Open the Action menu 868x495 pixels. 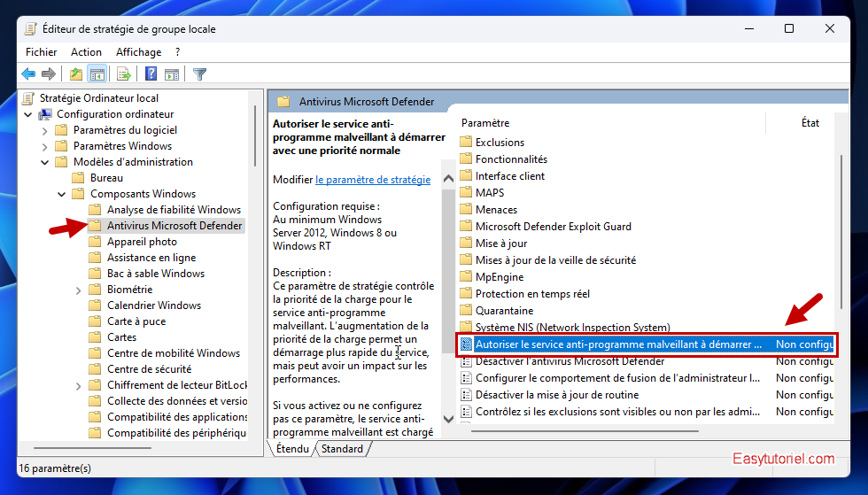tap(86, 52)
